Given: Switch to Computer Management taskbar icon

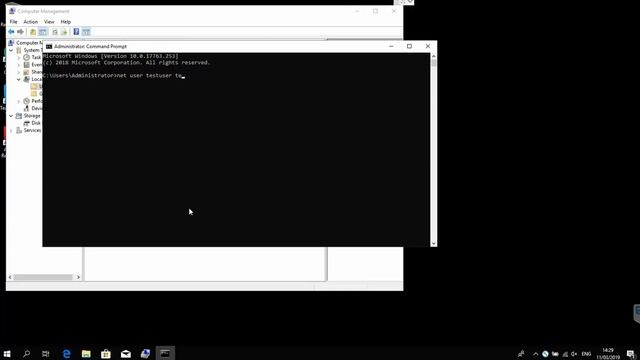Looking at the screenshot, I should tap(145, 353).
